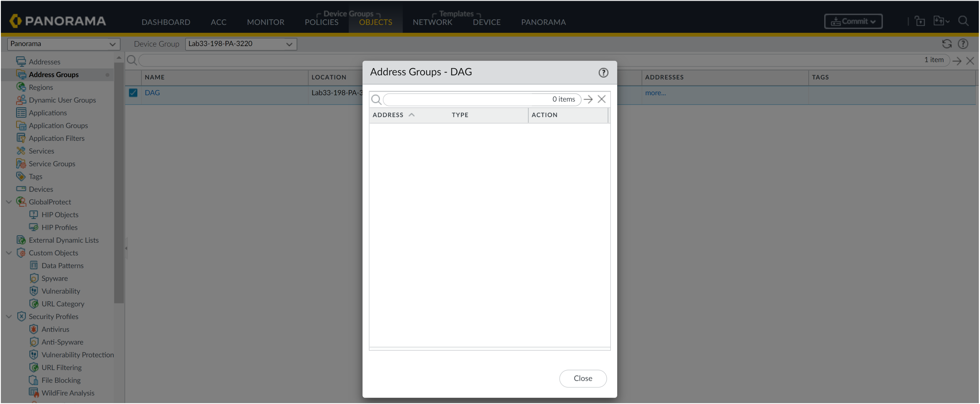The height and width of the screenshot is (404, 980).
Task: Click the Tags icon in the sidebar
Action: (20, 177)
